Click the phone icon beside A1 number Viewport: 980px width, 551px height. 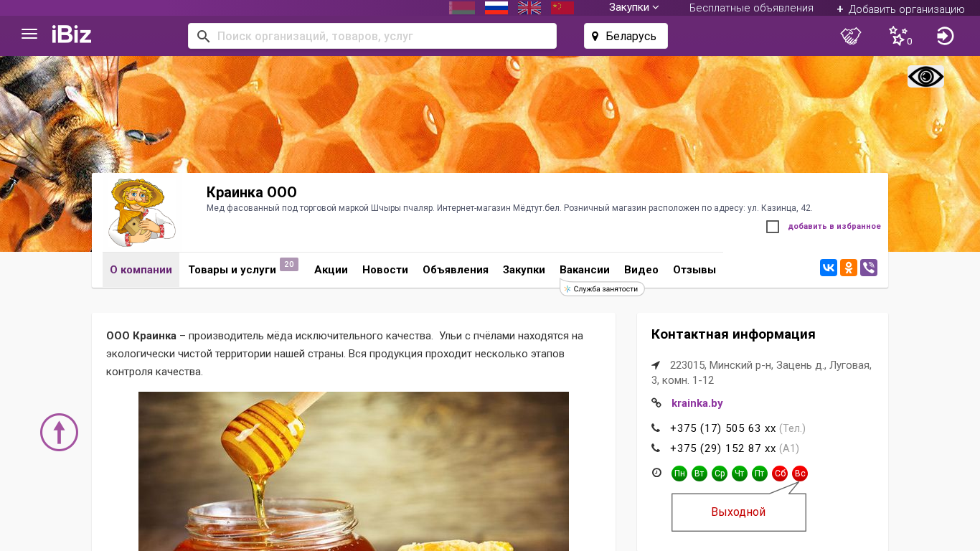(656, 448)
